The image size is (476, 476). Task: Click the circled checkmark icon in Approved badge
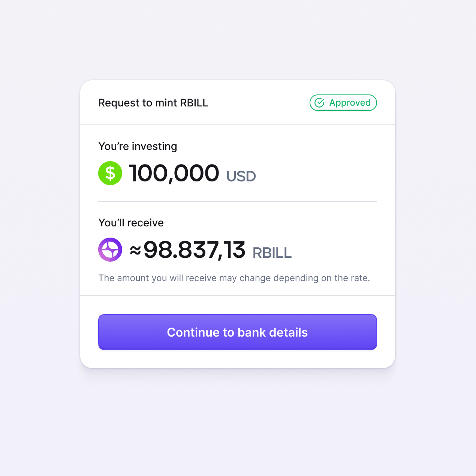coord(319,103)
